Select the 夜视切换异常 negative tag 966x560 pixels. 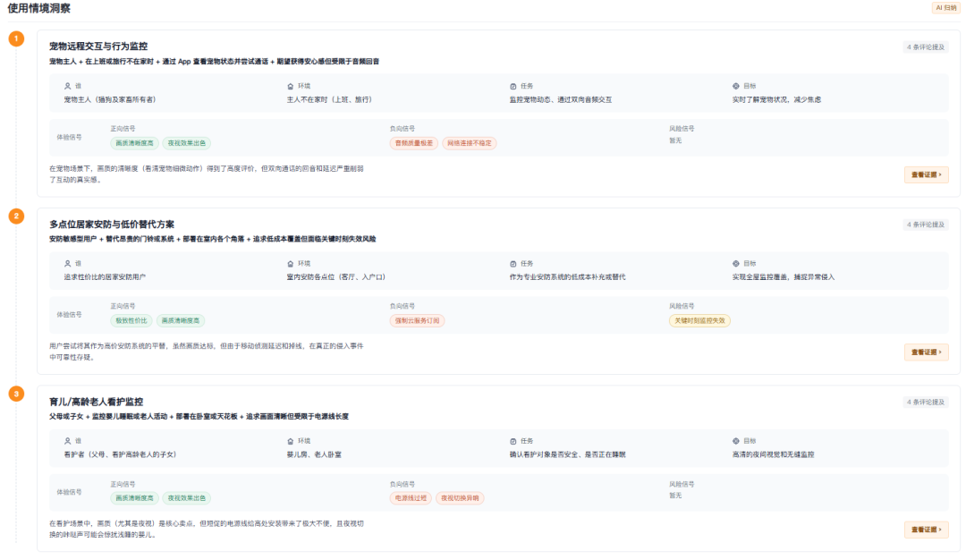[x=461, y=497]
